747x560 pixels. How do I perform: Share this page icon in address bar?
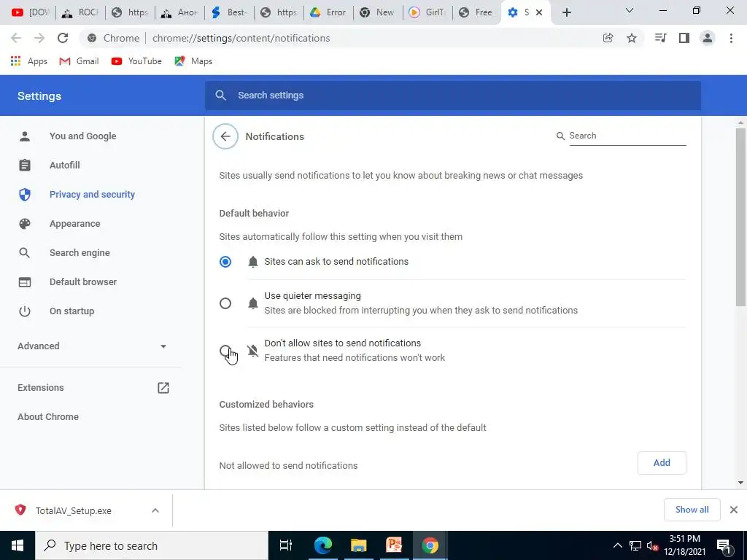point(608,38)
